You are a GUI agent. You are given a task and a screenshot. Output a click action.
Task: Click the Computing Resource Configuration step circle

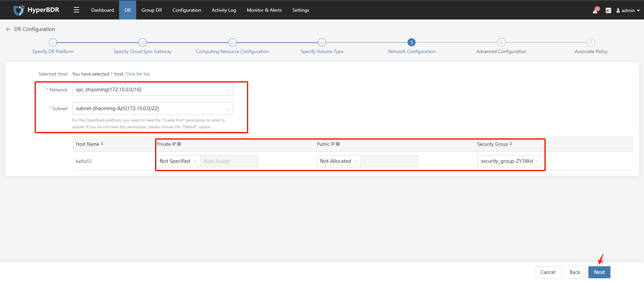(232, 42)
